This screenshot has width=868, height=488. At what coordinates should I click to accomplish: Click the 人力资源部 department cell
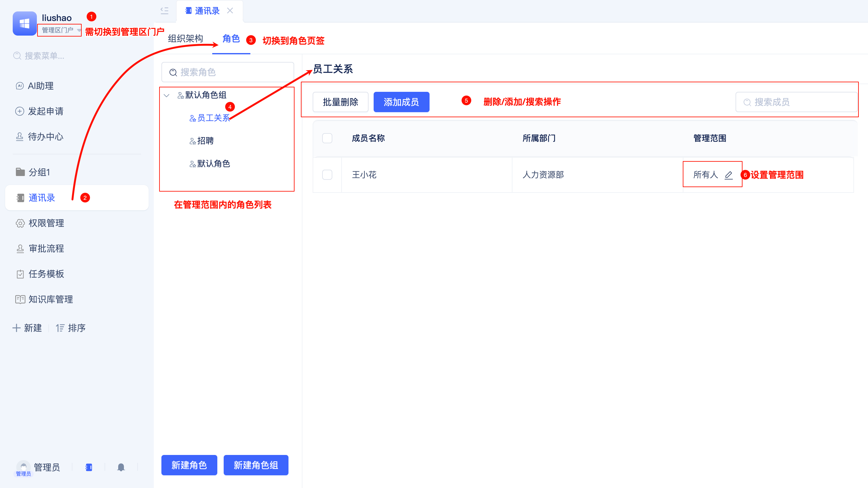[543, 175]
